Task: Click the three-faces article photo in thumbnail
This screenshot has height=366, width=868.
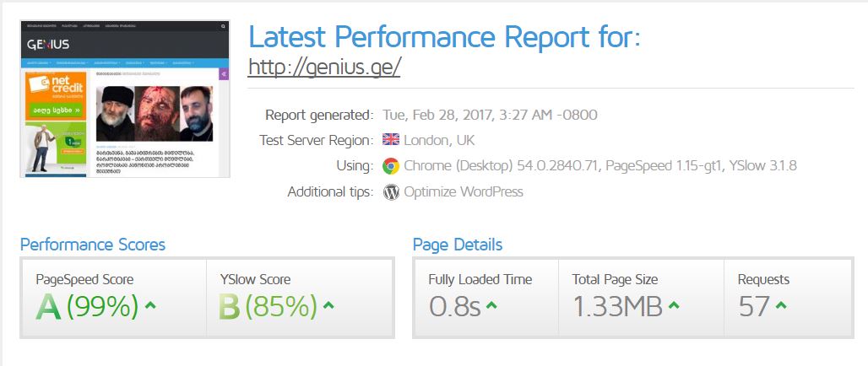Action: [154, 113]
